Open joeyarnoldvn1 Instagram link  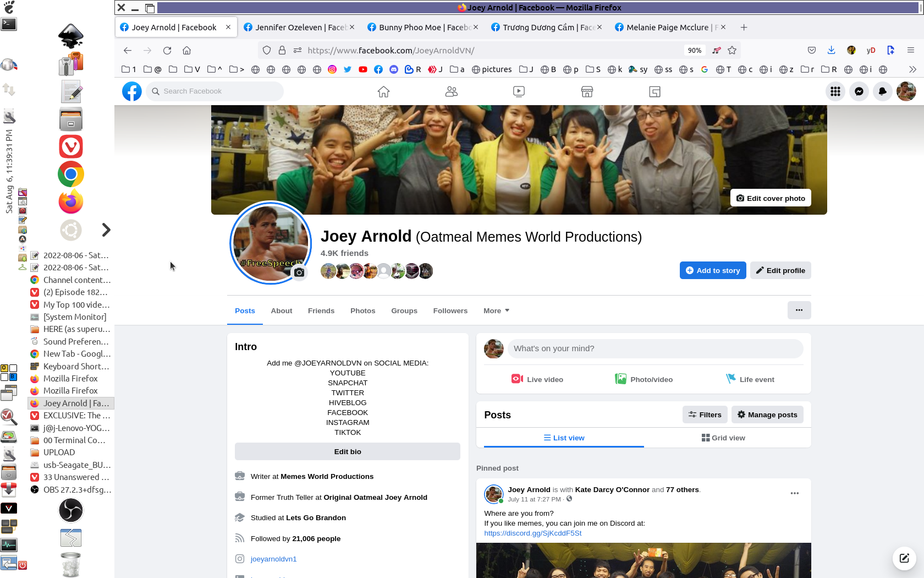click(274, 559)
